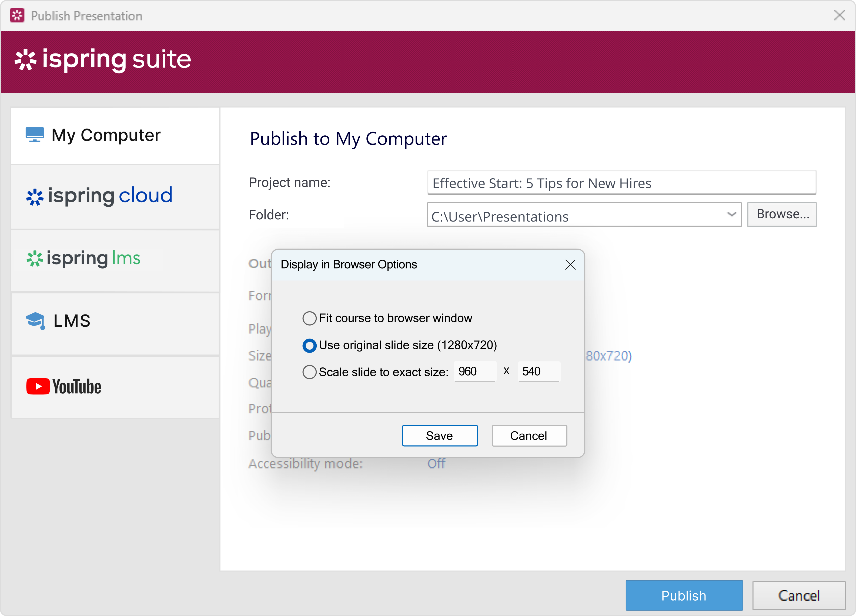
Task: Click Save in the options dialog
Action: 440,436
